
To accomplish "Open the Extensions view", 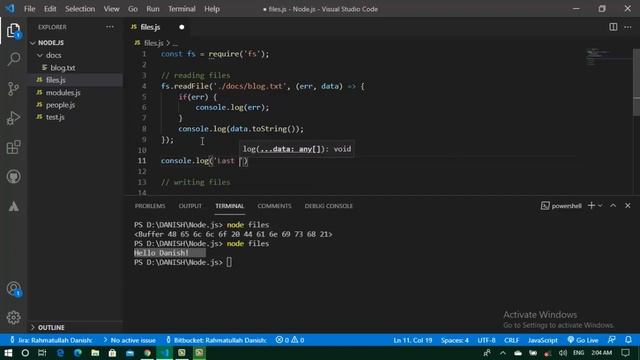I will click(13, 147).
